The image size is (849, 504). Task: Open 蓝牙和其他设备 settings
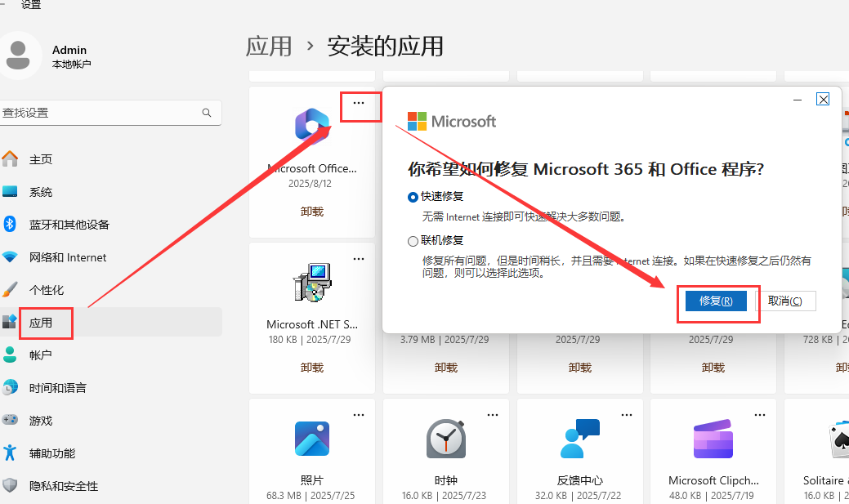[69, 225]
